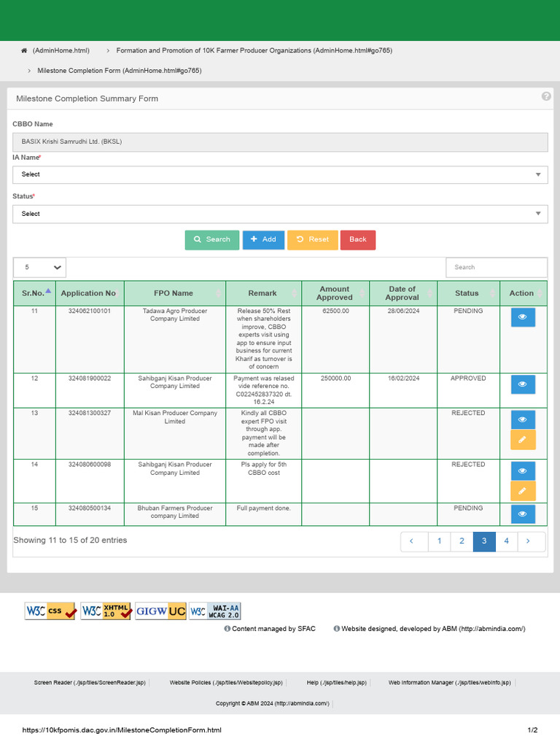Sort table by Remark column
The width and height of the screenshot is (560, 747).
point(263,293)
